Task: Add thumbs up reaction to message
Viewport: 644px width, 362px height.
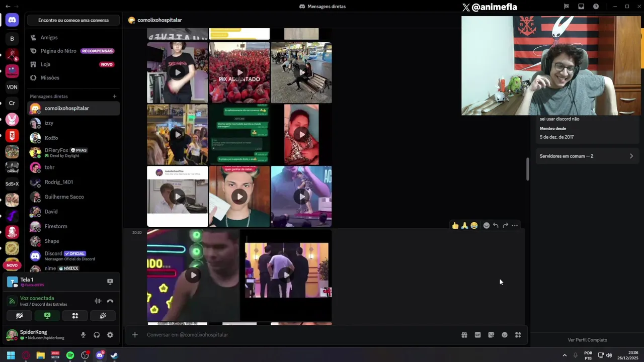Action: 455,226
